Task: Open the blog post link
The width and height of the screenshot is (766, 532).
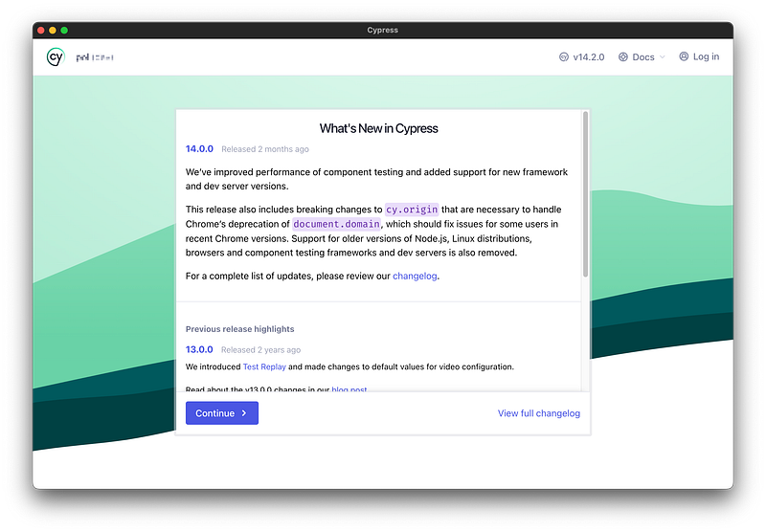Action: [349, 389]
